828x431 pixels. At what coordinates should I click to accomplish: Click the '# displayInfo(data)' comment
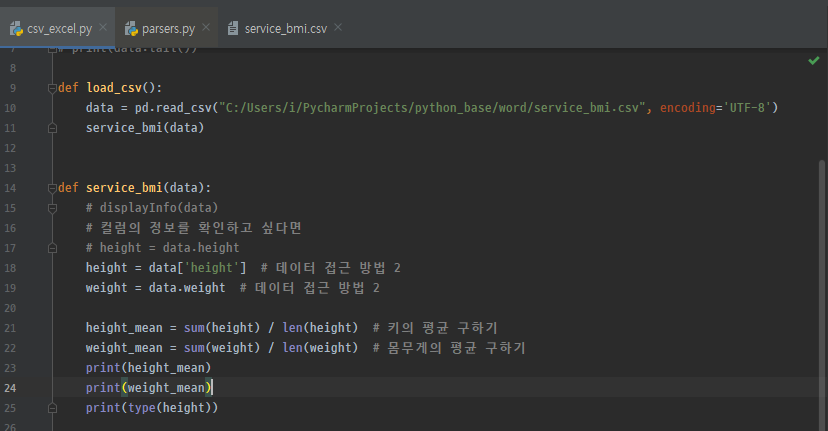click(x=152, y=208)
